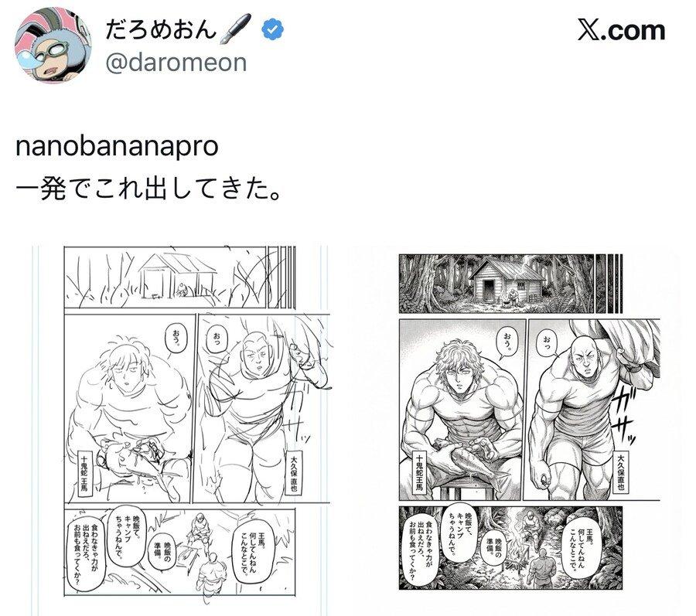Click the blue verified badge
696x616 pixels.
272,29
